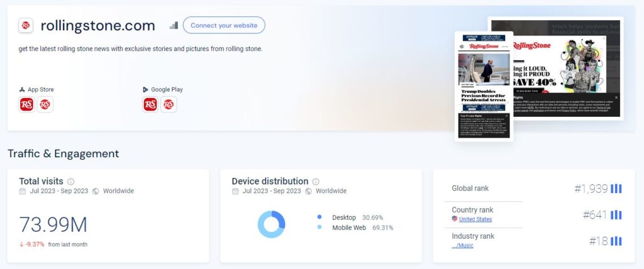The height and width of the screenshot is (269, 644).
Task: Click the Traffic & Engagement heading
Action: pos(64,153)
